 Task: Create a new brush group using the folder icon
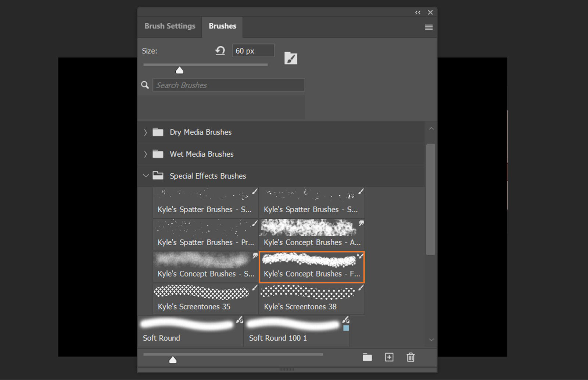367,357
